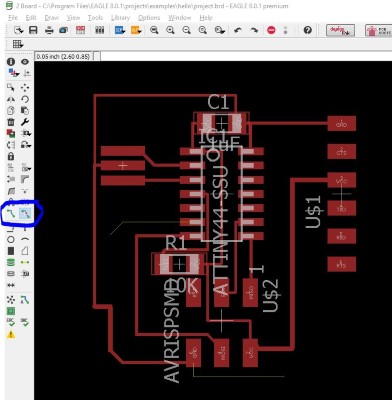The width and height of the screenshot is (392, 400).
Task: Select the Change wrench tool
Action: pyautogui.click(x=25, y=122)
